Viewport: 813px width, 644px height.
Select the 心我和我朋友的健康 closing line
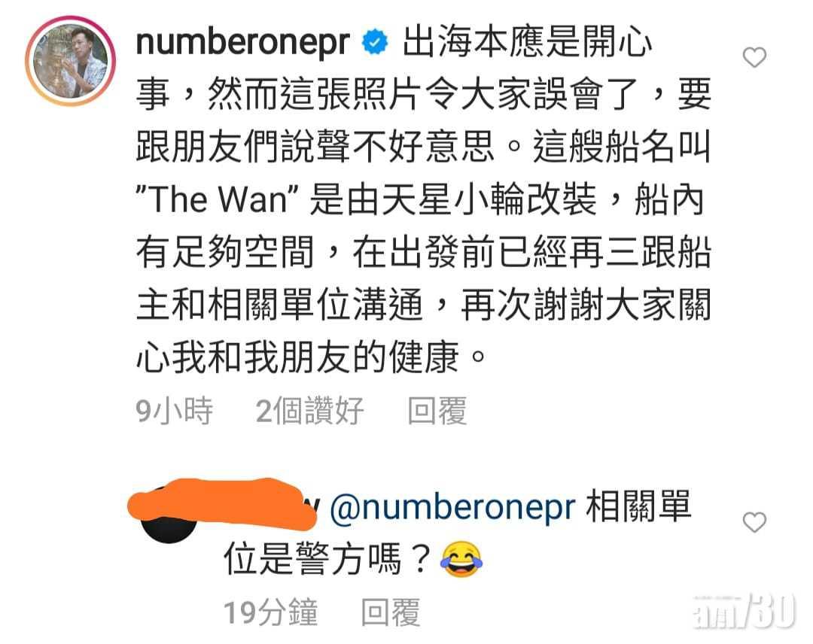click(297, 357)
